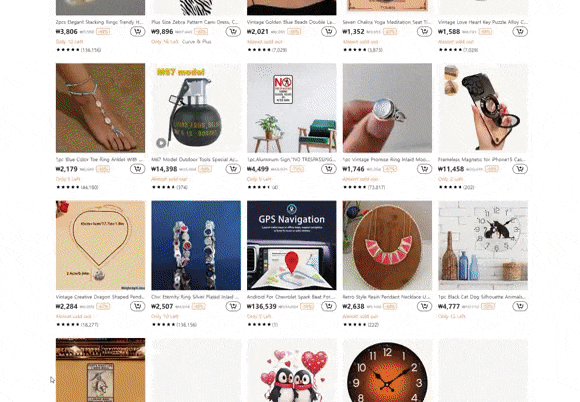
Task: Add the ₩4,777 cat dog clock to cart
Action: (520, 306)
